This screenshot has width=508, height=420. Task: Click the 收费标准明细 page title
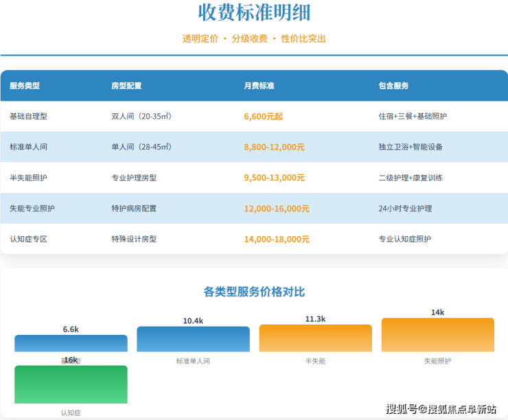(x=254, y=13)
